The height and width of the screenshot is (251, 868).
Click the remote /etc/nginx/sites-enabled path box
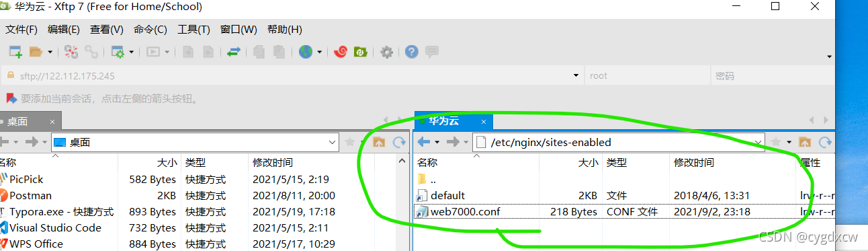[619, 142]
